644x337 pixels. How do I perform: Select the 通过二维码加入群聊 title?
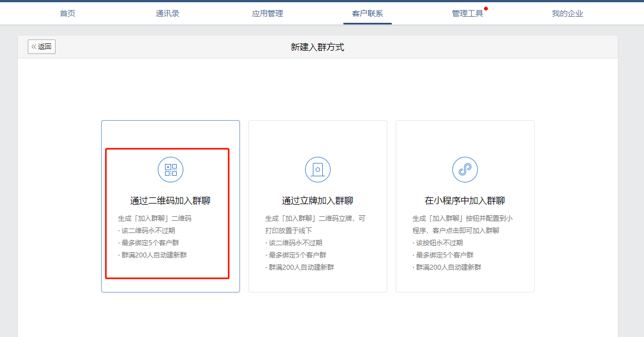pos(171,201)
